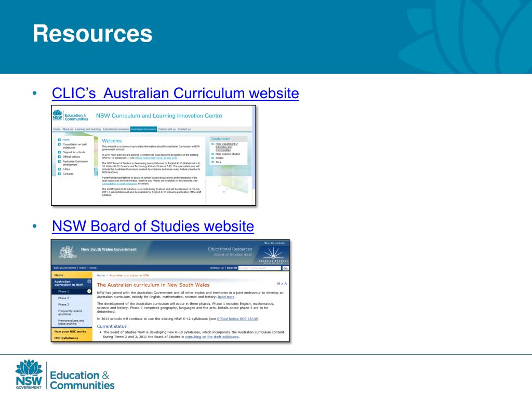Click Australian curriculum in NSW breadcrumb

pyautogui.click(x=129, y=275)
